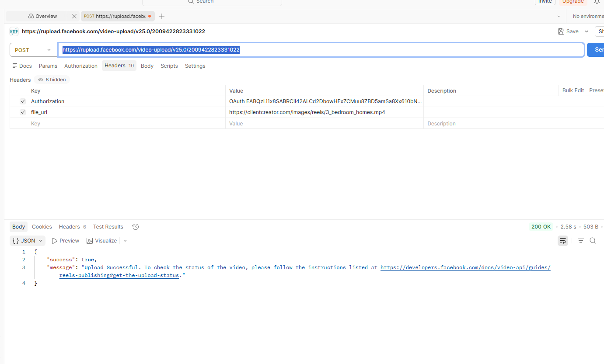Click Bulk Edit for headers
Image resolution: width=604 pixels, height=364 pixels.
click(573, 90)
